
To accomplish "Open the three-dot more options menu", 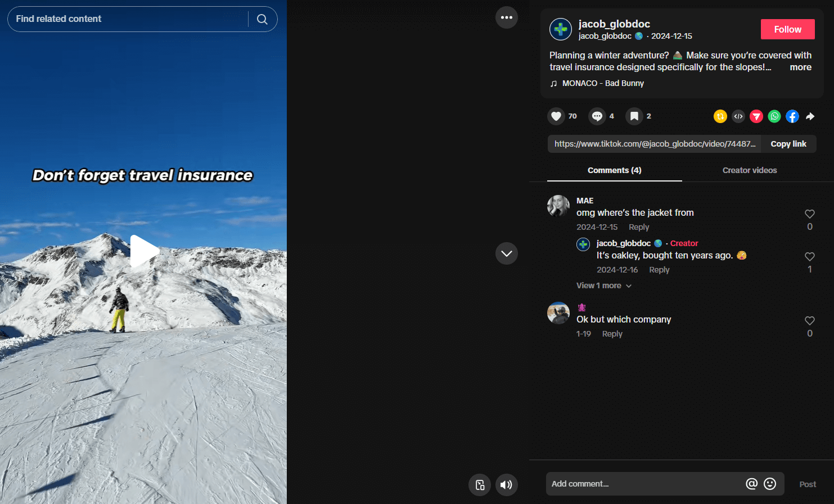I will 506,17.
